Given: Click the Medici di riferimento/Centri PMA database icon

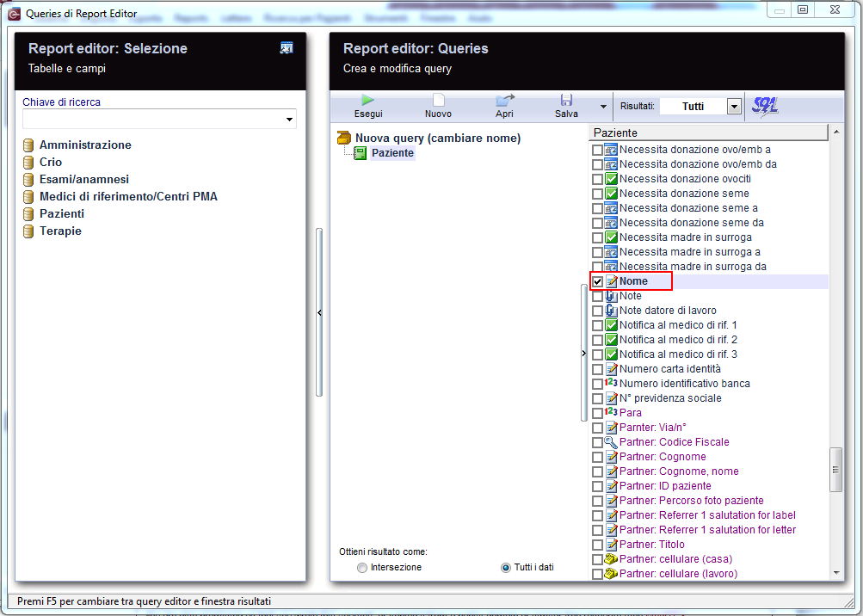Looking at the screenshot, I should pos(28,196).
